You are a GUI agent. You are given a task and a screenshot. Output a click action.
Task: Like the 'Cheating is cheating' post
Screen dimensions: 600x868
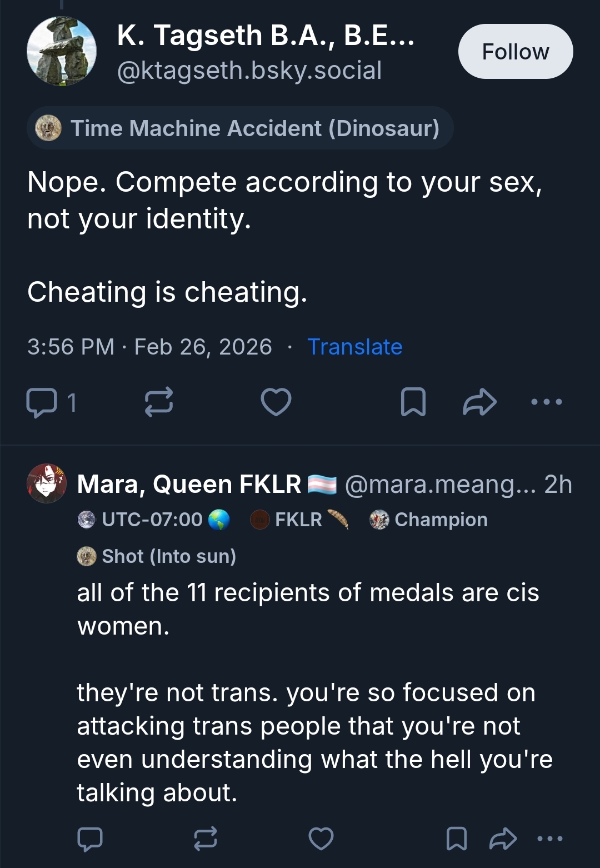(276, 402)
